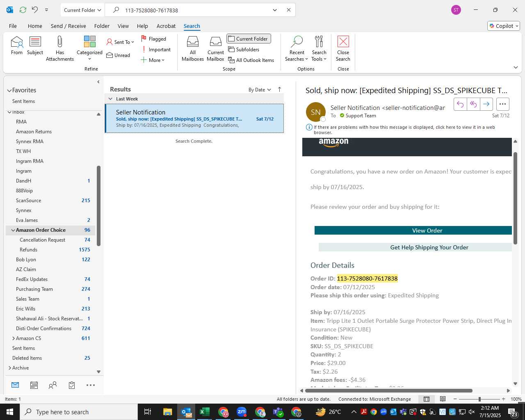Screen dimensions: 525x420
Task: Set search scope to Current Mailbox
Action: point(216,48)
